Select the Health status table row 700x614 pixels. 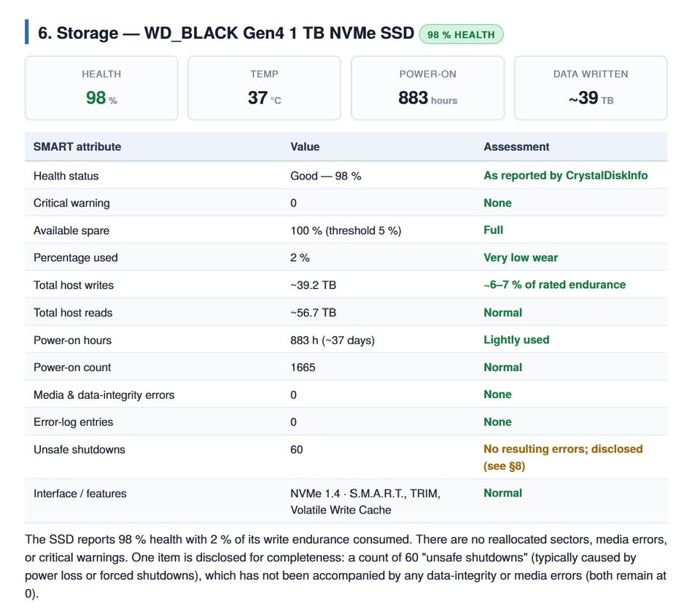tap(346, 176)
